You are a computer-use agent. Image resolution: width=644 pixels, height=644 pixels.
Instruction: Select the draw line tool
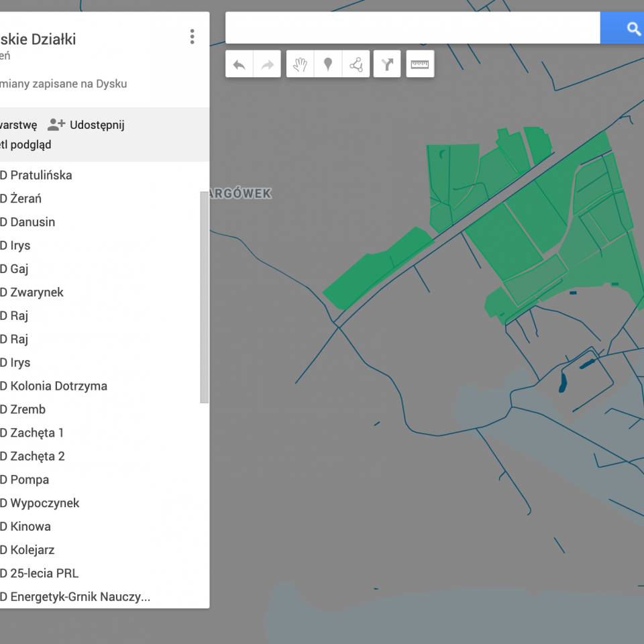[x=356, y=65]
